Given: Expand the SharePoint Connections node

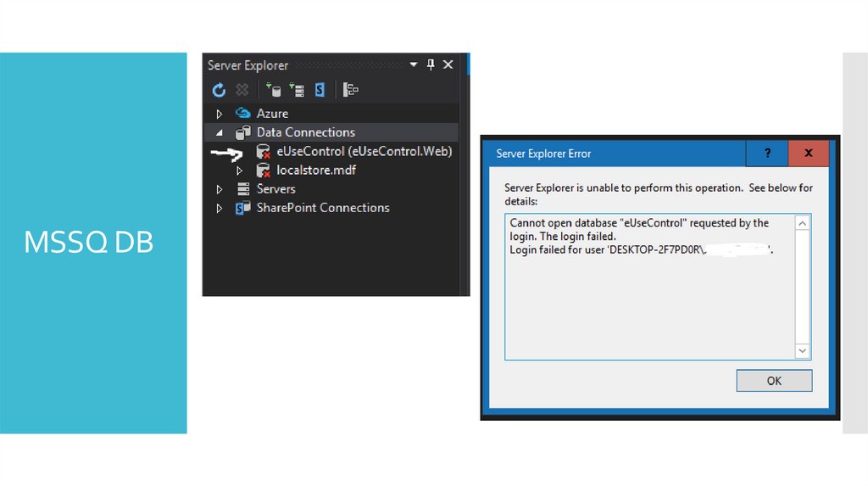Looking at the screenshot, I should pos(220,208).
